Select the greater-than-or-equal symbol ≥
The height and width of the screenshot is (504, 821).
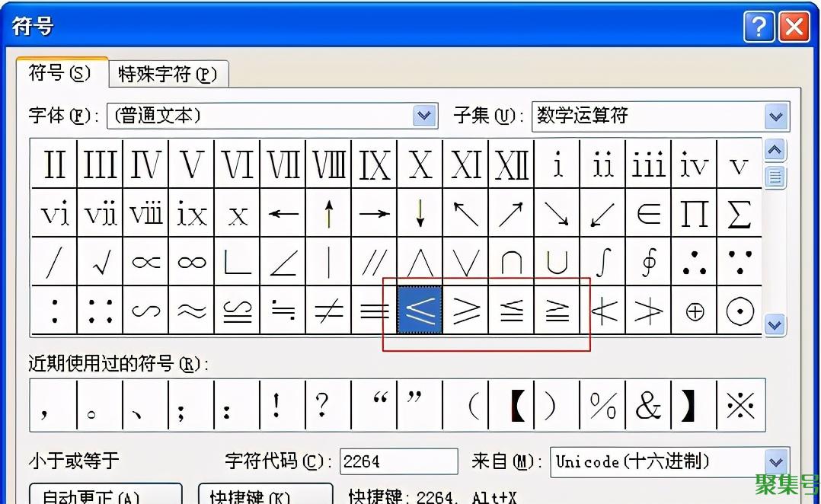tap(465, 311)
